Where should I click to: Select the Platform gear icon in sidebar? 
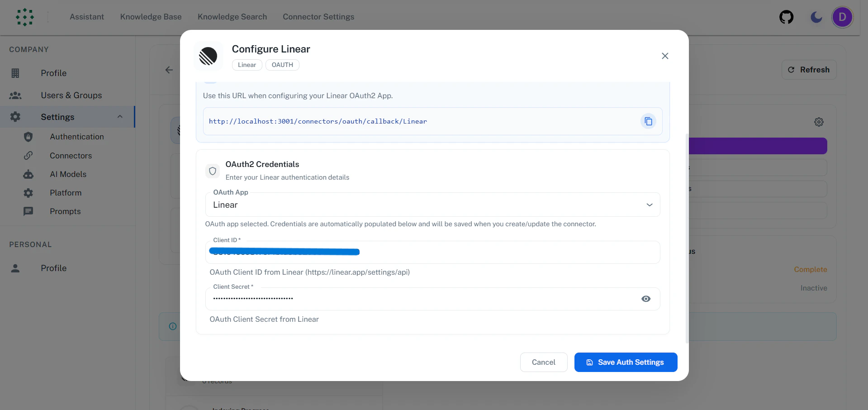28,193
